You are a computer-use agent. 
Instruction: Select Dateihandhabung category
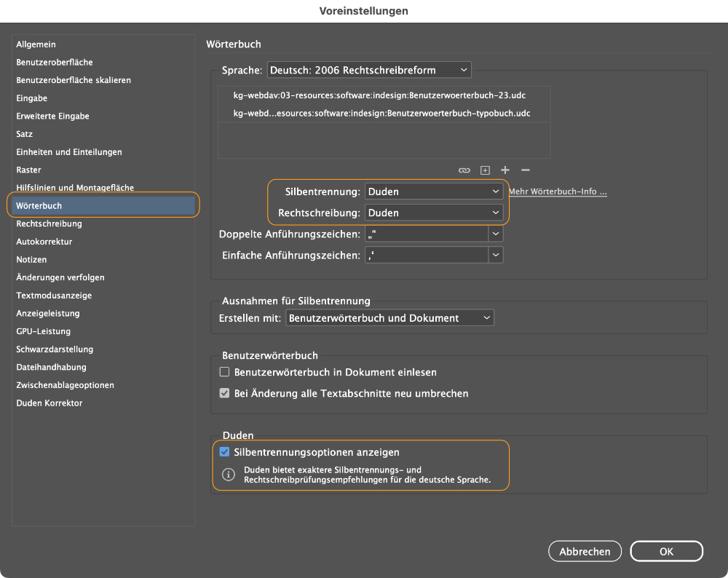[103, 367]
